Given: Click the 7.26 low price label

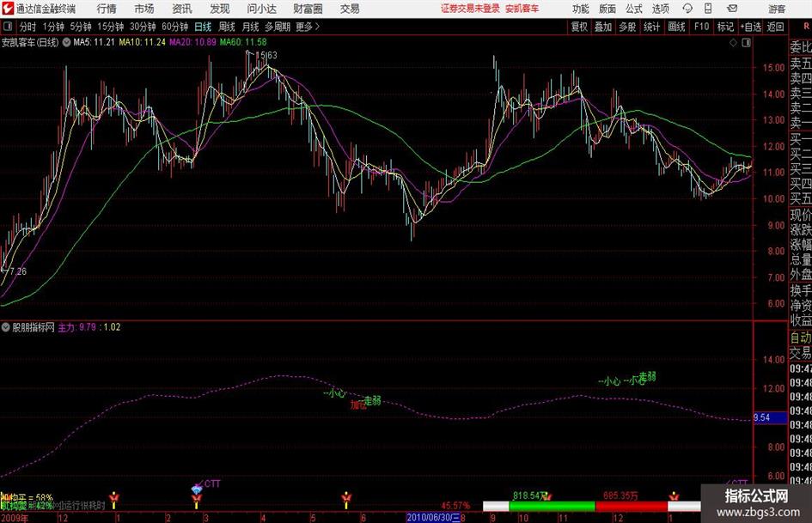Looking at the screenshot, I should click(x=18, y=271).
